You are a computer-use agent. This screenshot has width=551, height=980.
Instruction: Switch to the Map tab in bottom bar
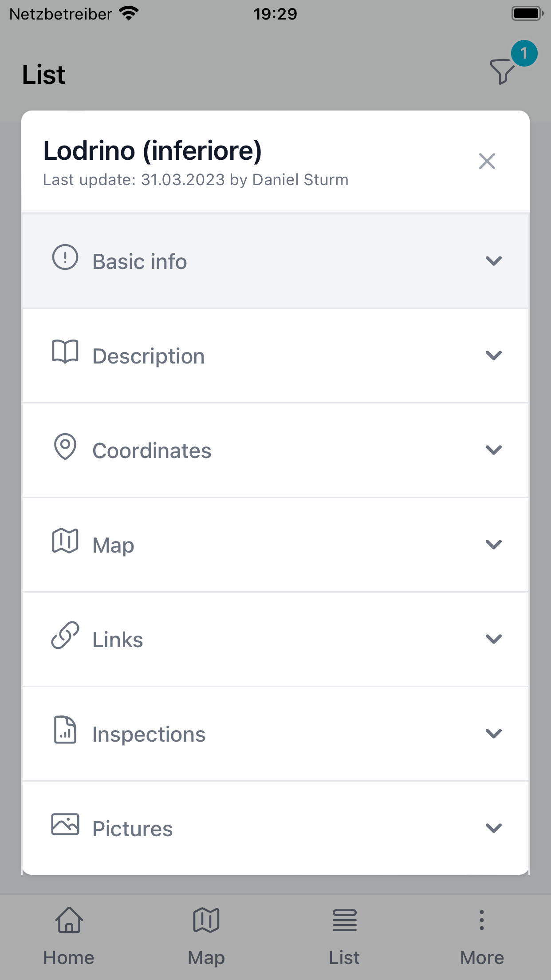click(x=206, y=937)
